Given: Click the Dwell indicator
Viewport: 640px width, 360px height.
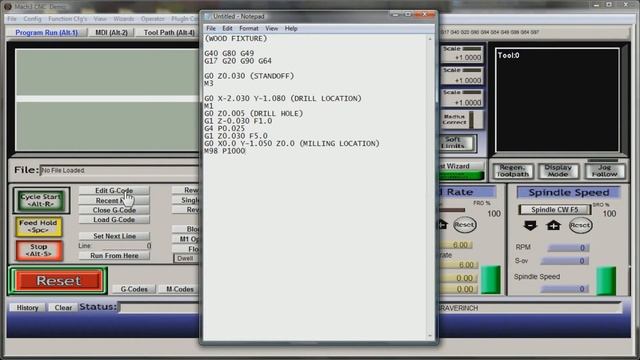Looking at the screenshot, I should [186, 258].
